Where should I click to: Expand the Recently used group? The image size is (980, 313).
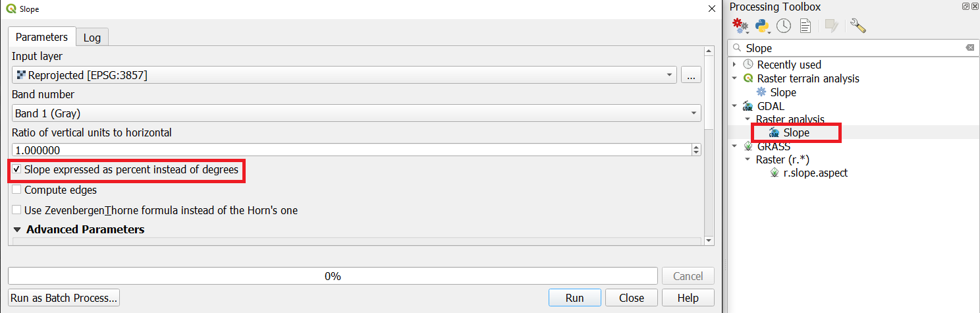pyautogui.click(x=735, y=65)
